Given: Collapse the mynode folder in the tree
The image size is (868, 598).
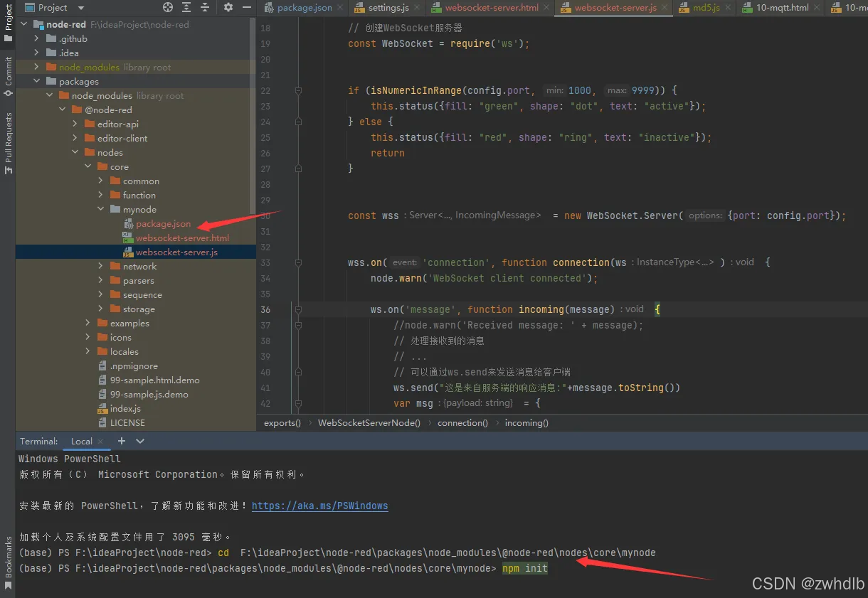Looking at the screenshot, I should 99,209.
